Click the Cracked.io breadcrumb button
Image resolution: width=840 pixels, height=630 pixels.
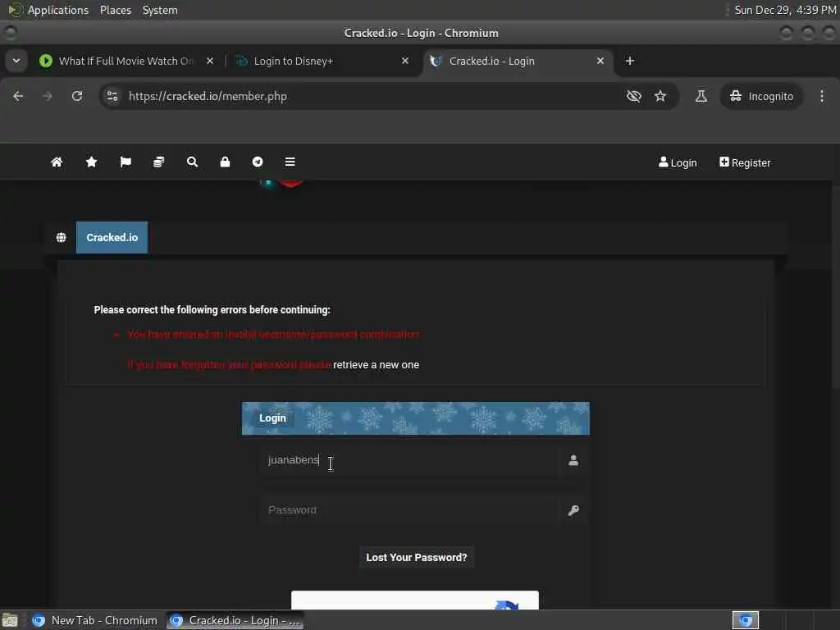pyautogui.click(x=112, y=237)
